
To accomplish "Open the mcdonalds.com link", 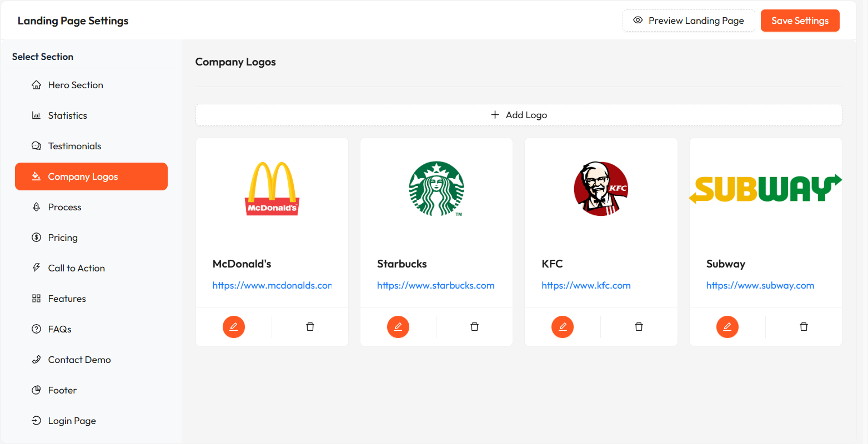I will pos(272,285).
